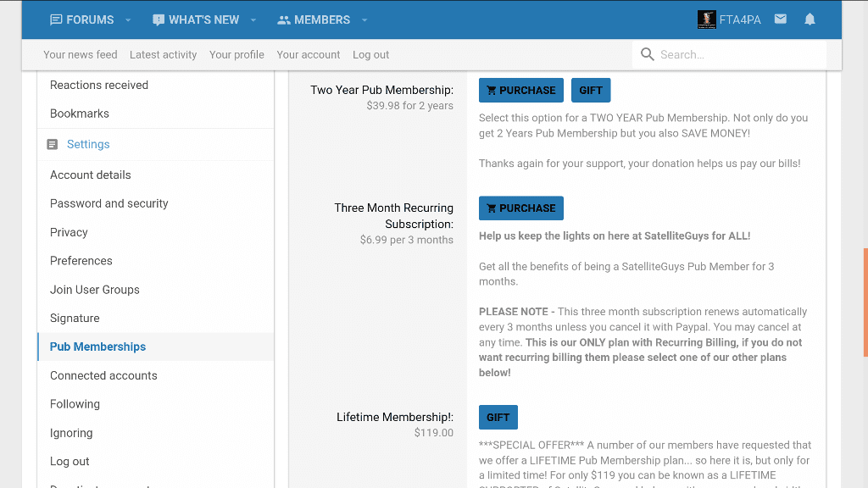
Task: Gift the Two Year Pub Membership
Action: [x=591, y=91]
